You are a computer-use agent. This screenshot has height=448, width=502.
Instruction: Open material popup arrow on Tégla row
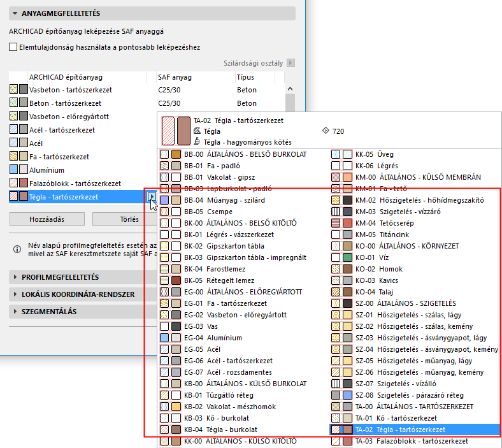152,197
